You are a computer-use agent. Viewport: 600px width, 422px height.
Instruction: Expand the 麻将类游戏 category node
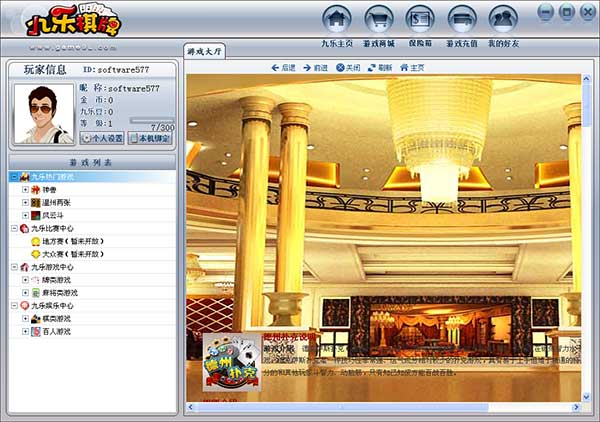(25, 292)
